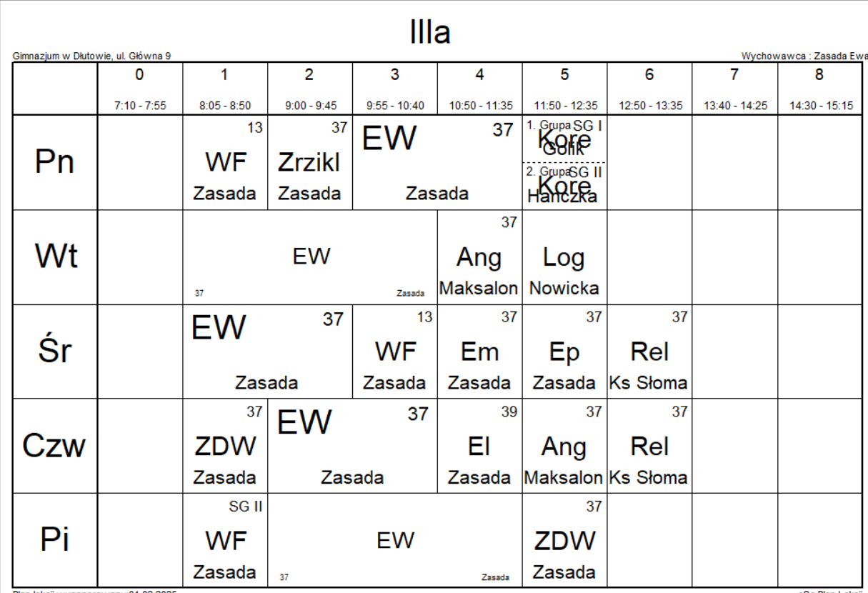Select Tuesday Ang lesson with Maksalon
Image resolution: width=868 pixels, height=593 pixels.
479,257
